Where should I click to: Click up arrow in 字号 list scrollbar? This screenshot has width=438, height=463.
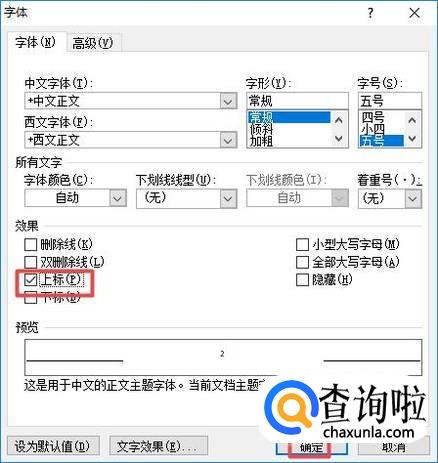(x=412, y=120)
